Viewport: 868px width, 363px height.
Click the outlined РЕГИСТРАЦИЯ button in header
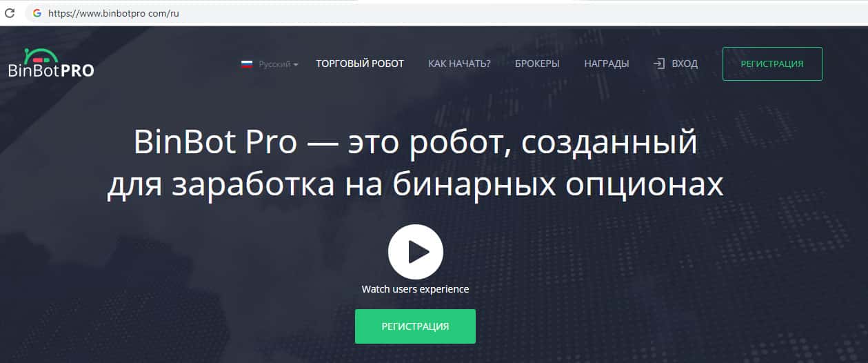click(x=772, y=63)
